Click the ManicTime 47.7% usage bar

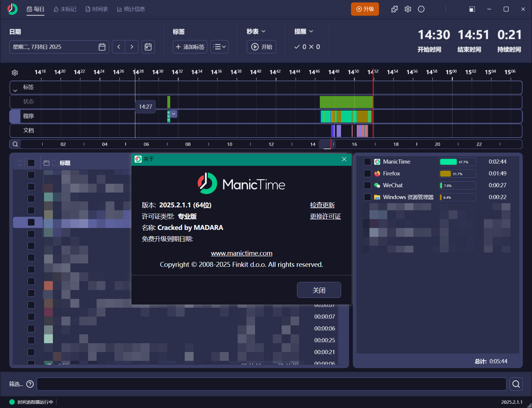458,162
